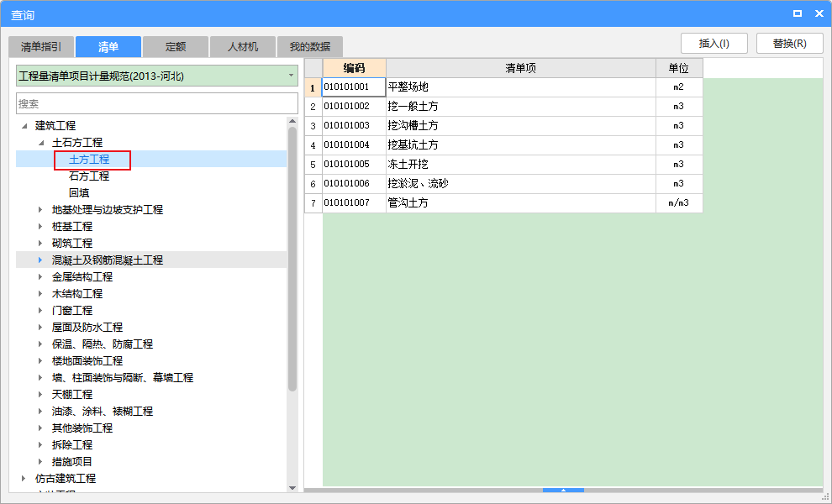Image resolution: width=832 pixels, height=504 pixels.
Task: Collapse the 土石方工程 node arrow
Action: tap(41, 143)
